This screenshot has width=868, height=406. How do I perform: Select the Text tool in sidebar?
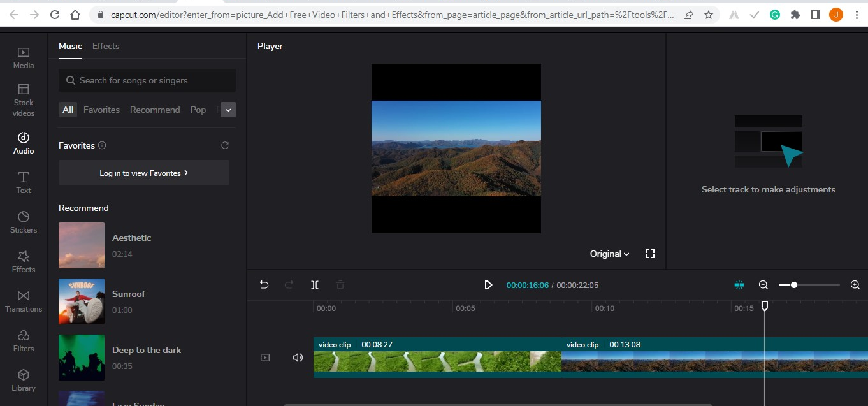click(x=24, y=182)
